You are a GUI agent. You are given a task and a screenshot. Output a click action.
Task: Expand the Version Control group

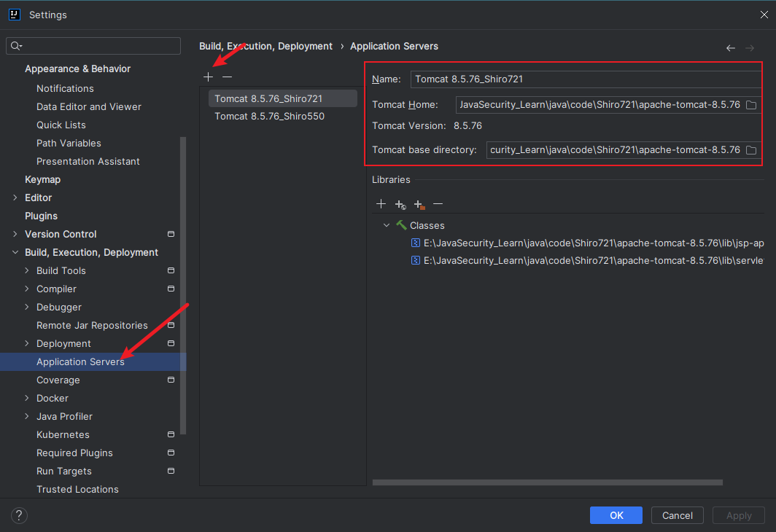click(x=15, y=234)
